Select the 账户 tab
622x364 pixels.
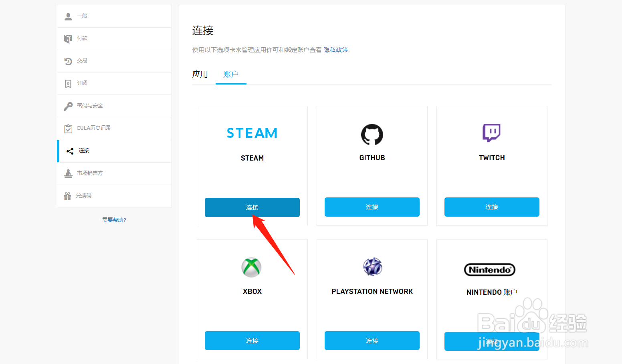click(231, 74)
